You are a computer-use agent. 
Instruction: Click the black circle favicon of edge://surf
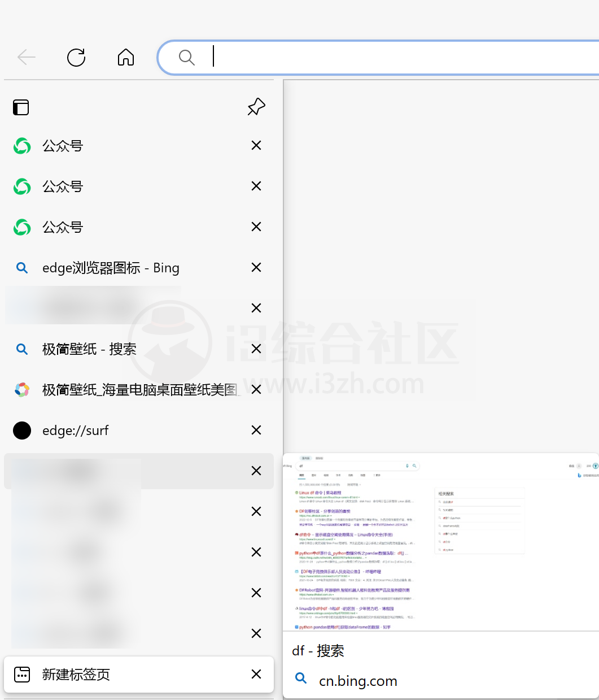[x=22, y=431]
